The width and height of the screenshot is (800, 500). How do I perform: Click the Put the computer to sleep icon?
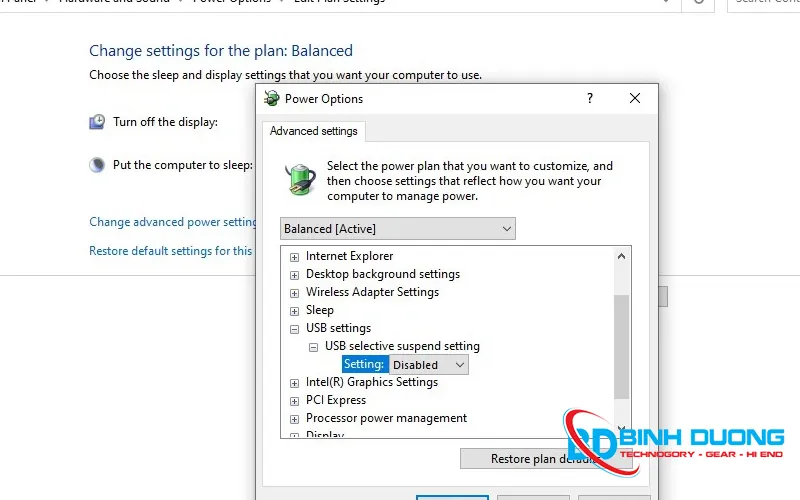(x=97, y=165)
